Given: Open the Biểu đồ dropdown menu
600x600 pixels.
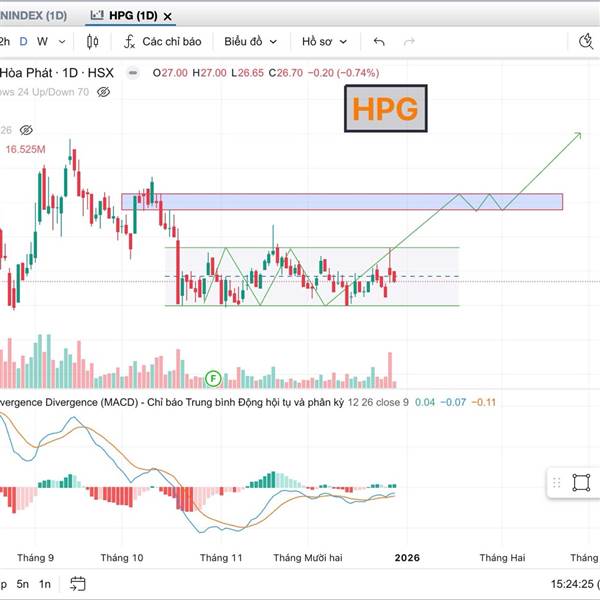Looking at the screenshot, I should tap(250, 41).
